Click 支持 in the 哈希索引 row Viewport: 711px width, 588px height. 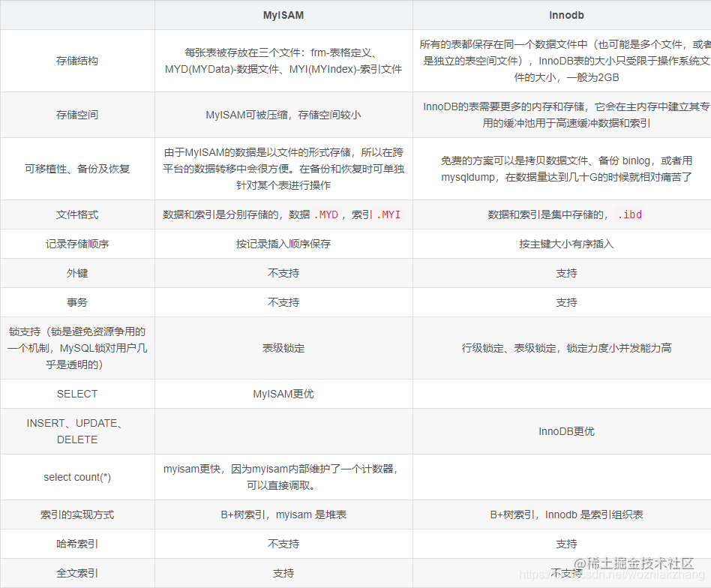coord(566,544)
